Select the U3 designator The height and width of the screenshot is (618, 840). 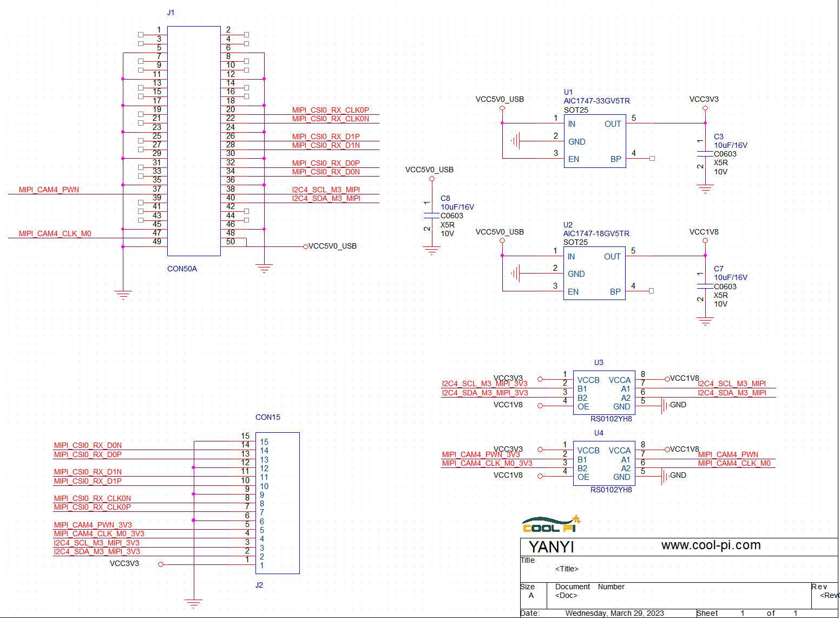(599, 362)
